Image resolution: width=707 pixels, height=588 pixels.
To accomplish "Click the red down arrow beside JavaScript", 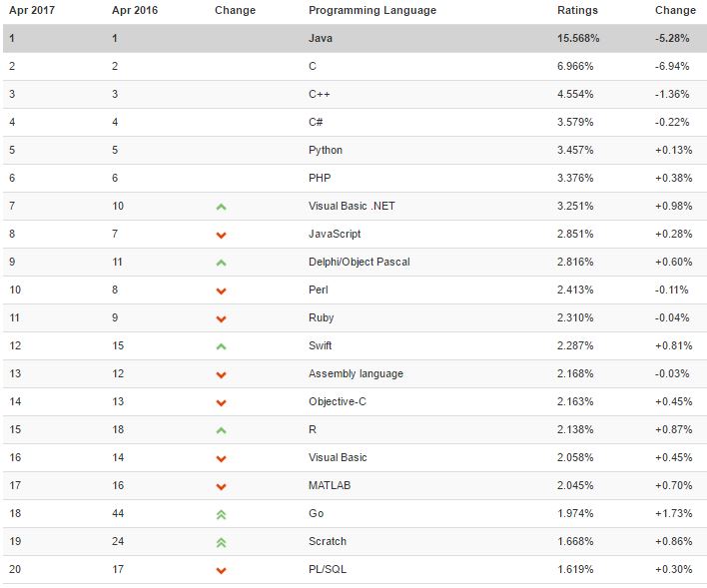I will point(221,235).
